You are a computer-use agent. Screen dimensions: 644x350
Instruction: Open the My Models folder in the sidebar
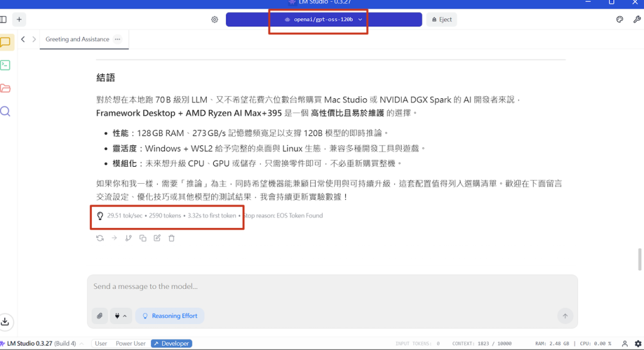click(x=5, y=88)
